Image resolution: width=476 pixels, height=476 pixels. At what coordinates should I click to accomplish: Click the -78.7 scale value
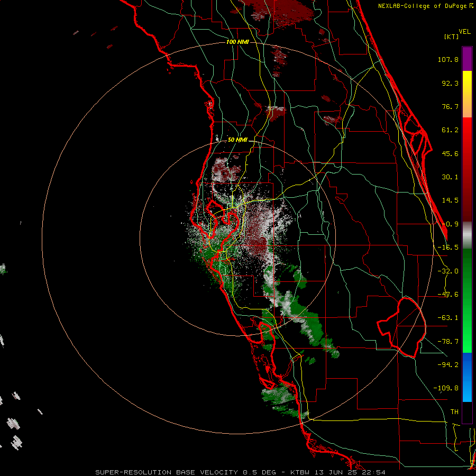click(448, 342)
